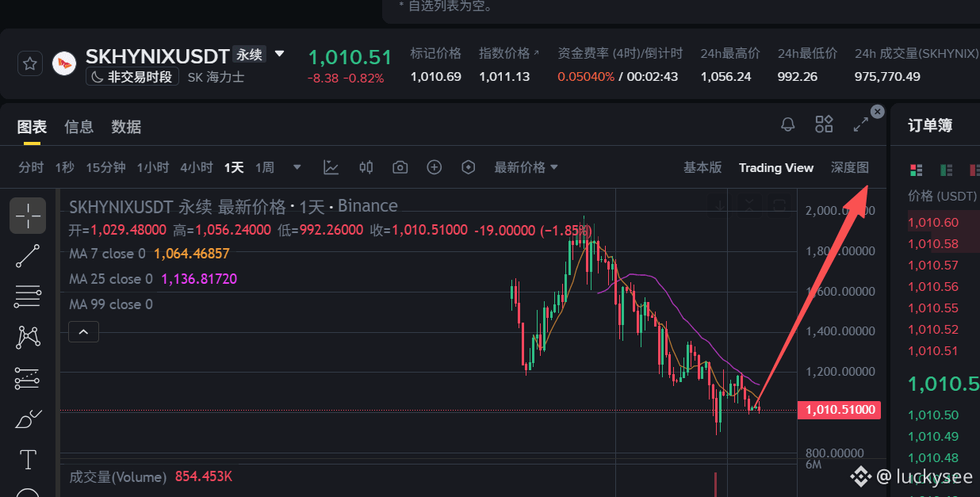Select bid price 1,010.50 in order book
The height and width of the screenshot is (497, 980).
pos(933,415)
